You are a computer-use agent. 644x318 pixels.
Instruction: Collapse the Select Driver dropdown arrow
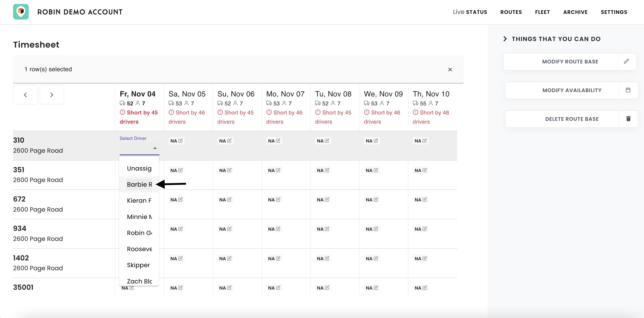[155, 148]
